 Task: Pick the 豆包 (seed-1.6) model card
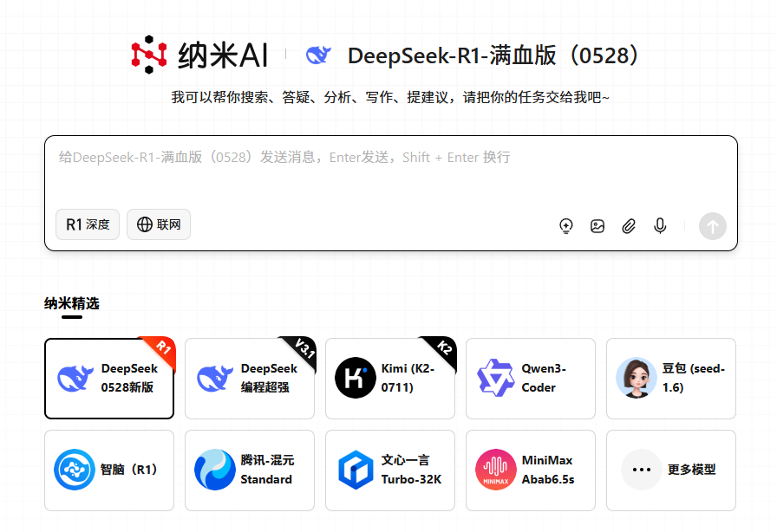tap(671, 379)
